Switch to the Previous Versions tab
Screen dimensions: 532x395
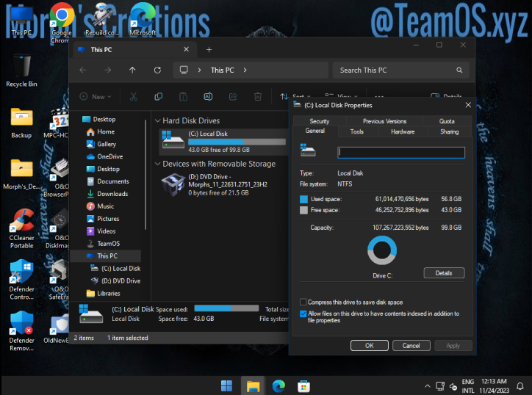[x=384, y=121]
